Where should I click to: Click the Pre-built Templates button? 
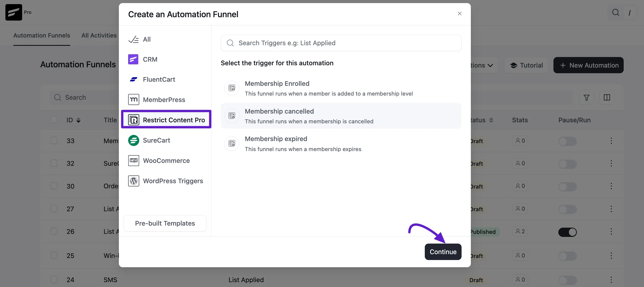click(165, 223)
